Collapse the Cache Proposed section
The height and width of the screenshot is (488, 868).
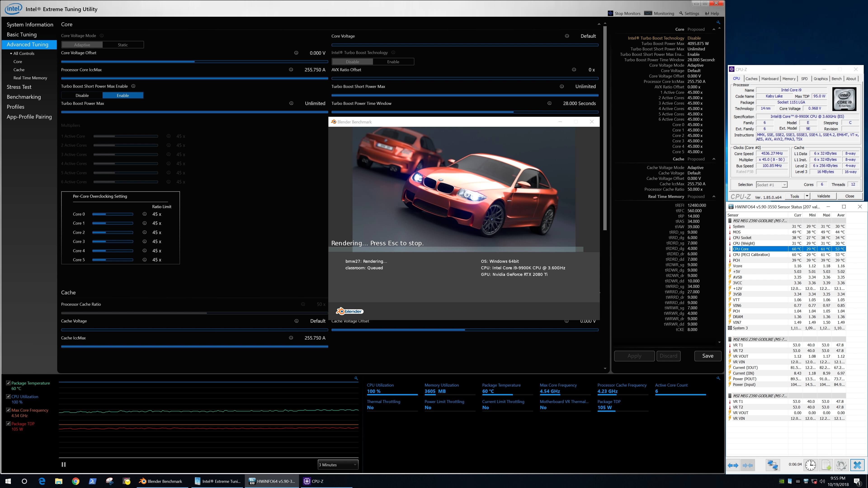[x=714, y=159]
